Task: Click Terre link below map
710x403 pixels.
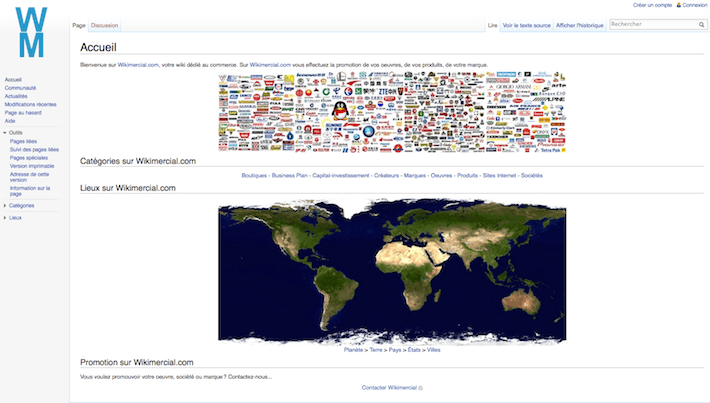Action: tap(376, 350)
